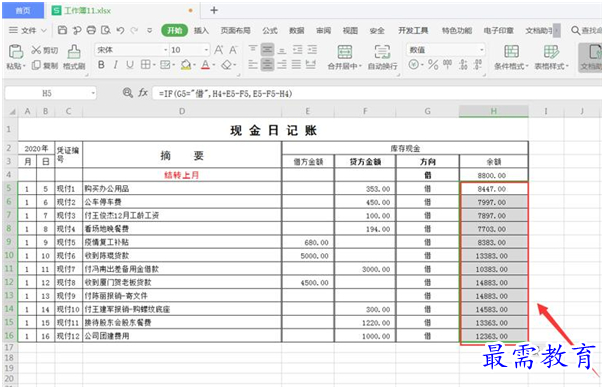The image size is (604, 388).
Task: Expand the Paste (粘贴) dropdown arrow
Action: point(24,66)
